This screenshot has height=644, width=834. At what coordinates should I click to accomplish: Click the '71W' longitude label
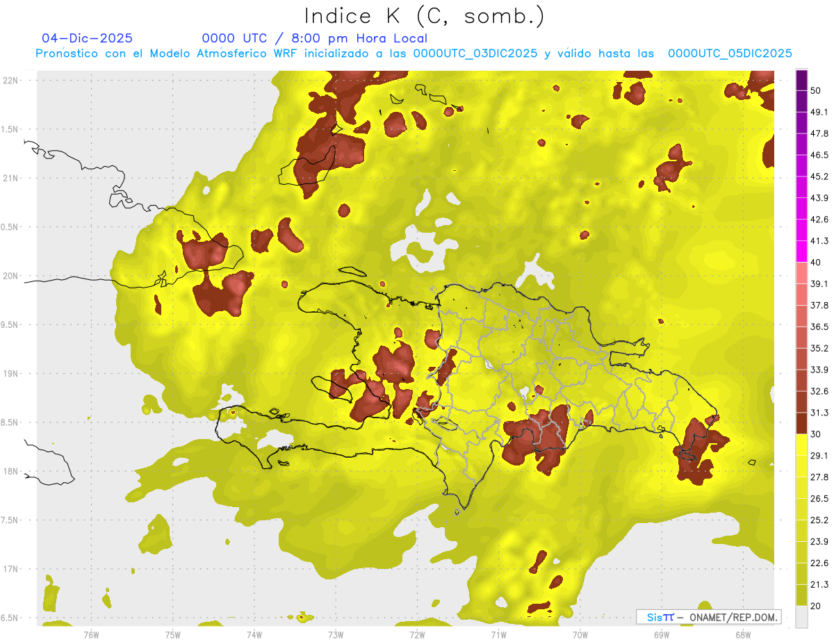pos(498,635)
